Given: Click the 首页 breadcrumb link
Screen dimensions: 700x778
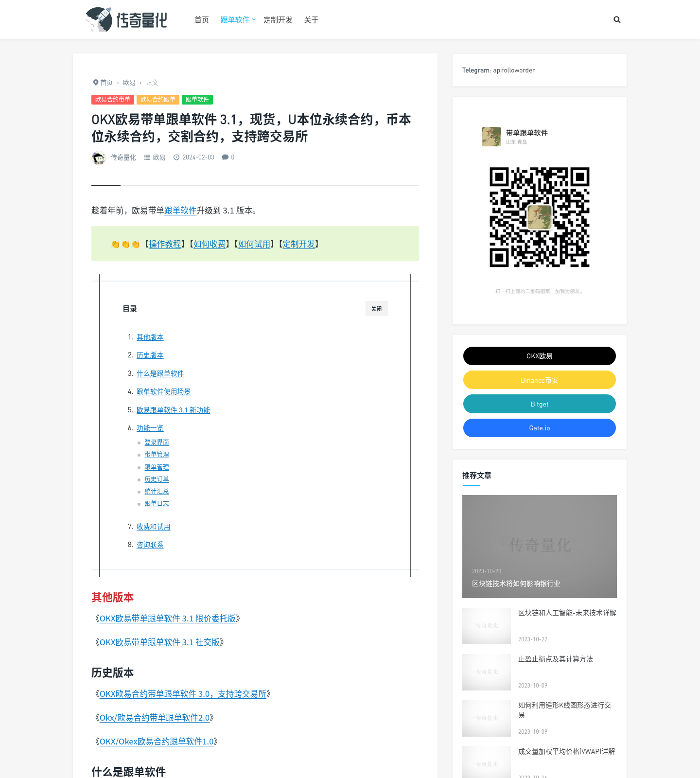Looking at the screenshot, I should tap(106, 83).
